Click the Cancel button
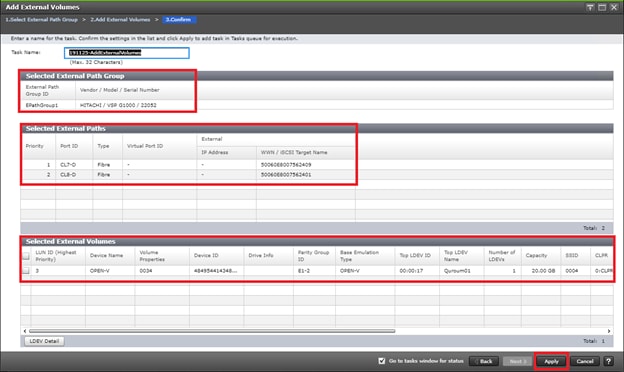624x372 pixels. tap(585, 361)
